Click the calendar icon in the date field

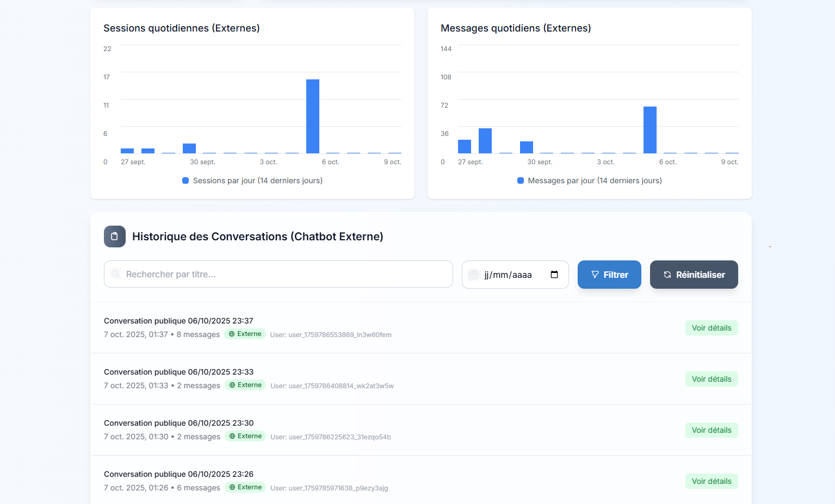(x=554, y=275)
